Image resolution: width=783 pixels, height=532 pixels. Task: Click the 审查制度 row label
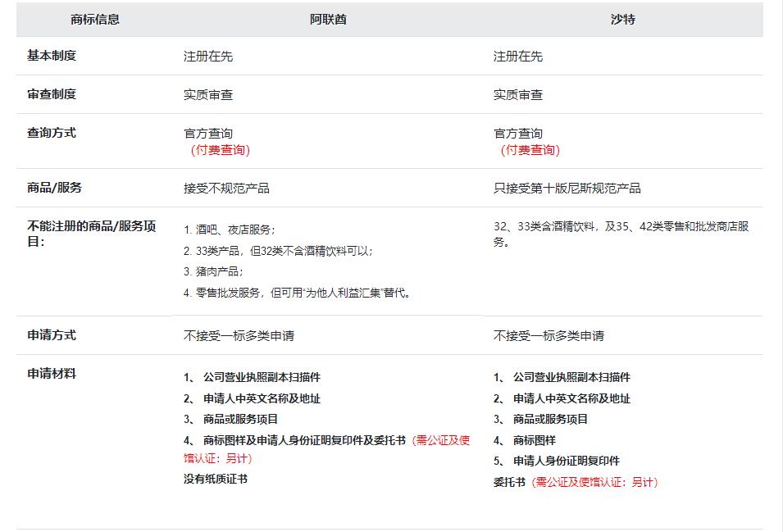pyautogui.click(x=52, y=94)
